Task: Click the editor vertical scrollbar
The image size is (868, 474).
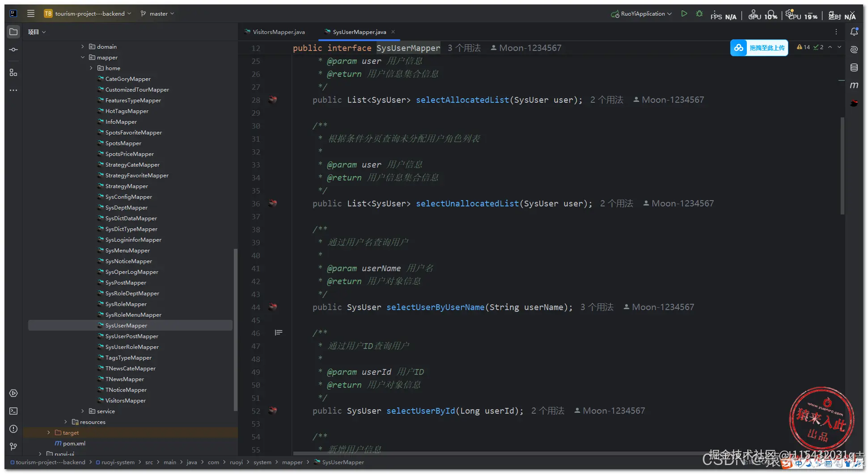Action: pyautogui.click(x=842, y=165)
